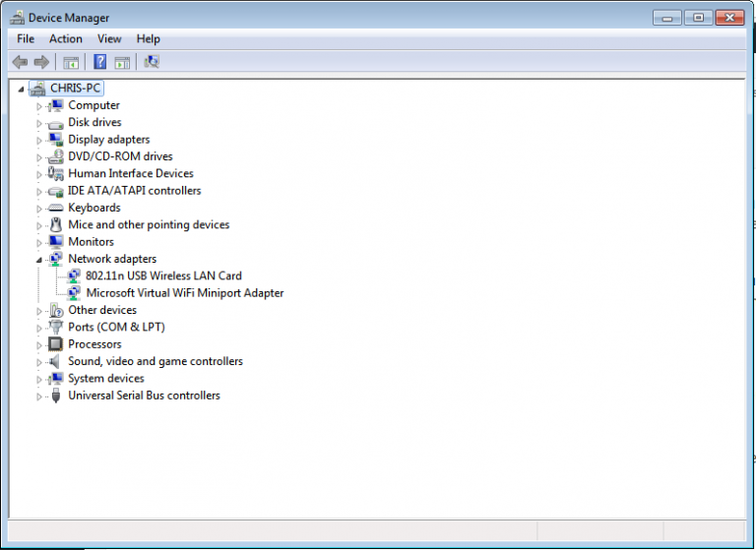Open the View menu
Image resolution: width=756 pixels, height=550 pixels.
(109, 39)
